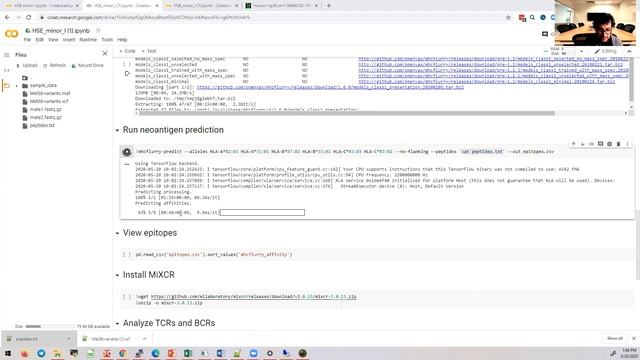Viewport: 640px width, 360px height.
Task: Open the Runtime menu
Action: pos(88,40)
